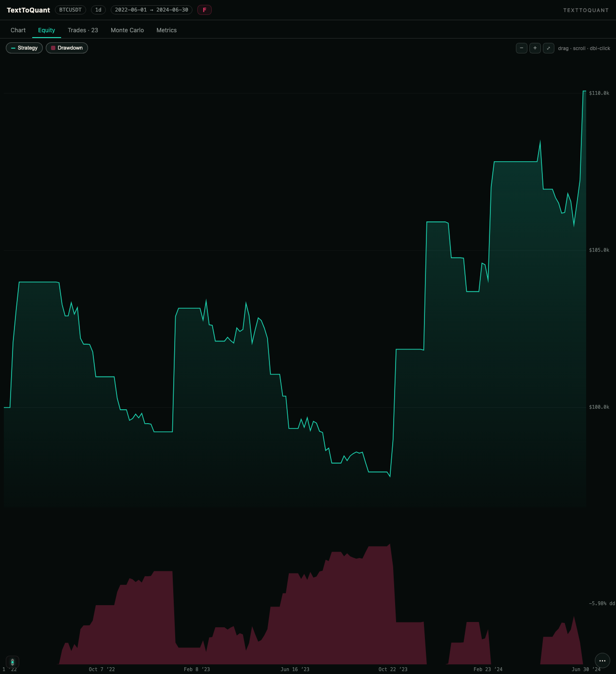Click the $110.0k axis label
The image size is (616, 674).
coord(599,93)
